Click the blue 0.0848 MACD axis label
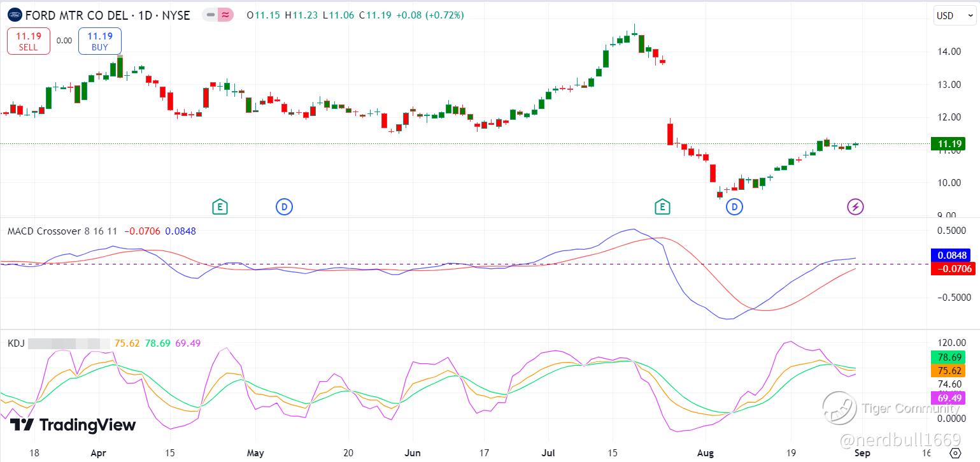 pos(952,255)
